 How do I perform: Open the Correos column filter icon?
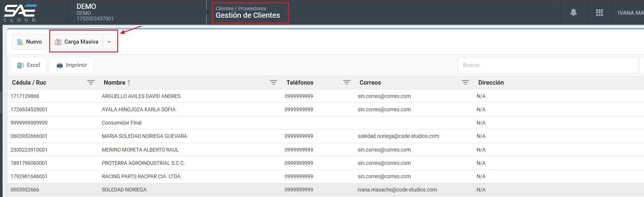[x=465, y=82]
